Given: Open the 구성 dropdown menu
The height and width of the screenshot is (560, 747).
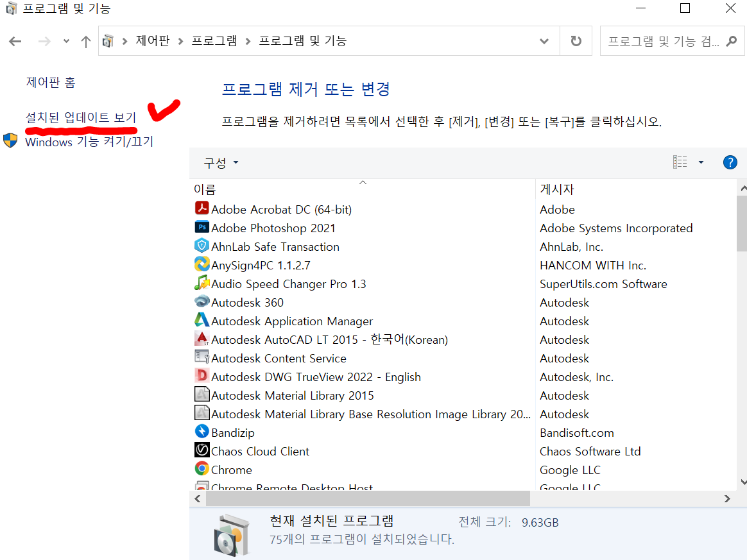Looking at the screenshot, I should pyautogui.click(x=221, y=164).
